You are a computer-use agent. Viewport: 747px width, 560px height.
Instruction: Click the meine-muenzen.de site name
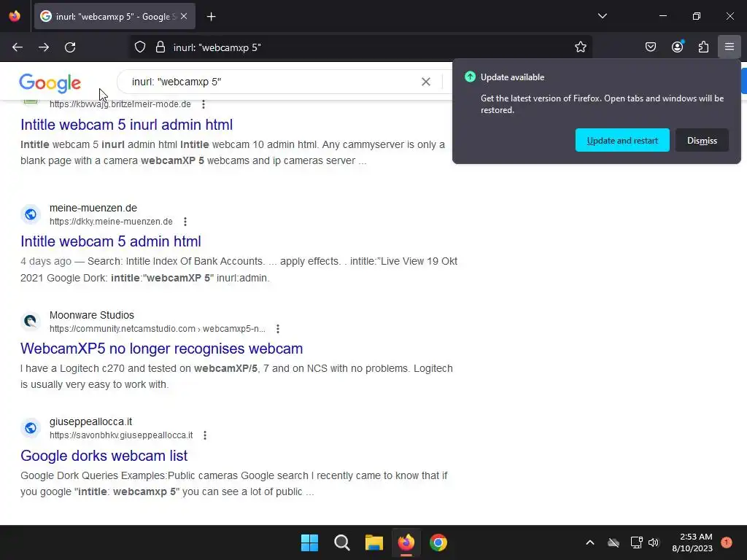93,208
